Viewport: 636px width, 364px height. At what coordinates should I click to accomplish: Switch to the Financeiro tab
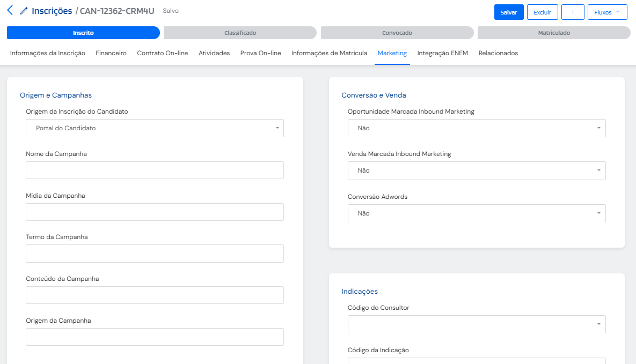(111, 53)
